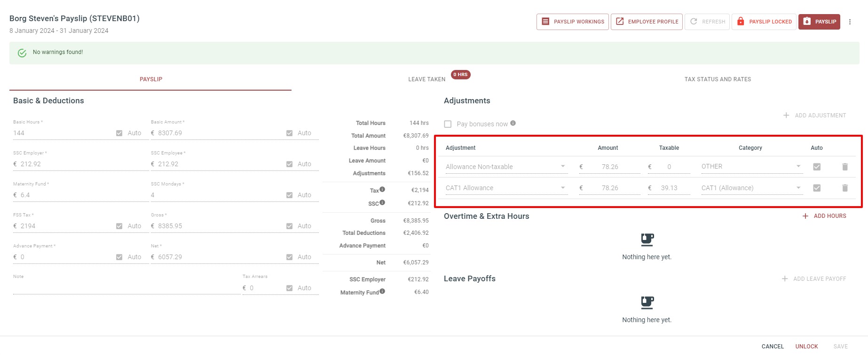Click the coffee cup icon under Leave Payoffs
This screenshot has height=355, width=868.
(647, 303)
